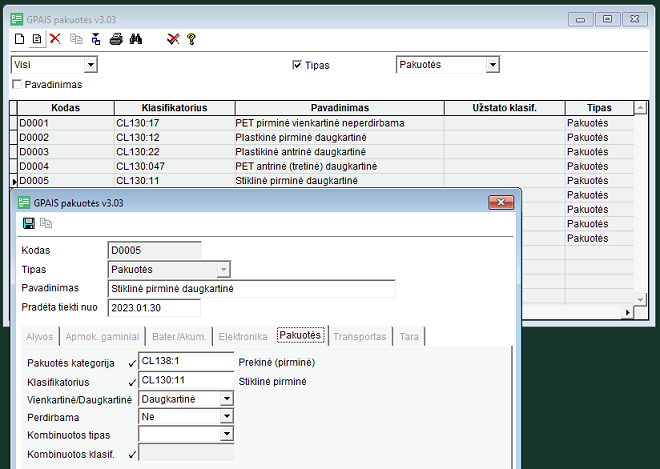The image size is (660, 469).
Task: Click the grid scrollbar down arrow
Action: (640, 300)
